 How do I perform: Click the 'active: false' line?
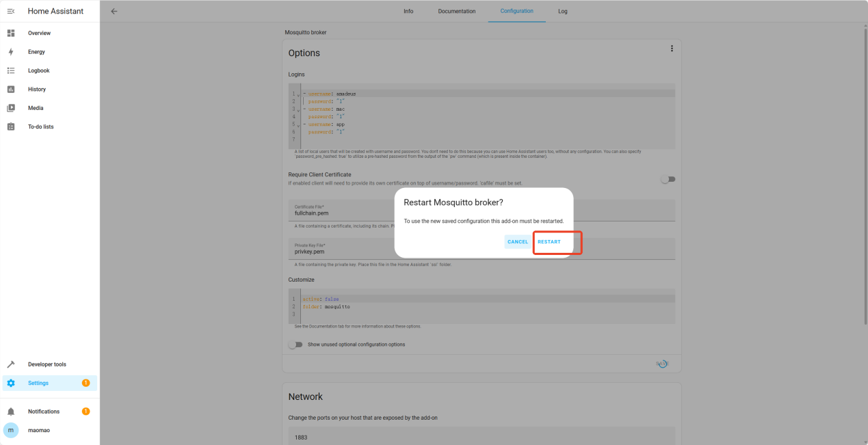point(321,299)
